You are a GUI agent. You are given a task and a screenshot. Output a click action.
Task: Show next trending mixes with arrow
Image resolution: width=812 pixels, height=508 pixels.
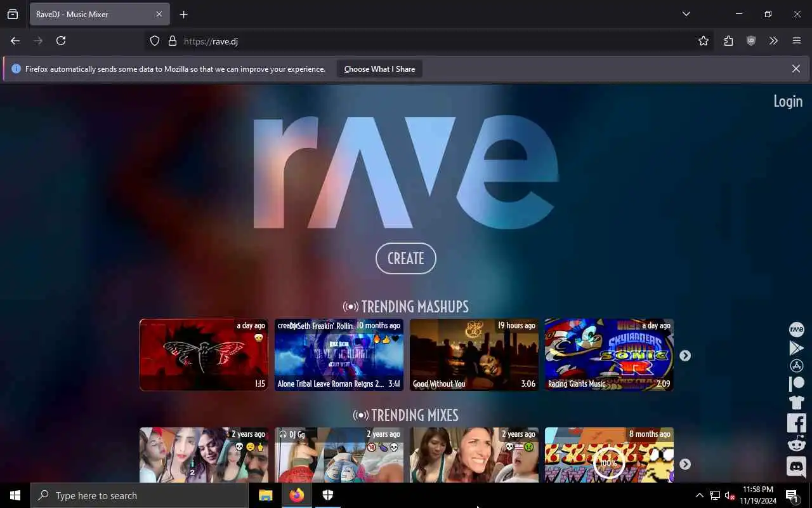(685, 464)
